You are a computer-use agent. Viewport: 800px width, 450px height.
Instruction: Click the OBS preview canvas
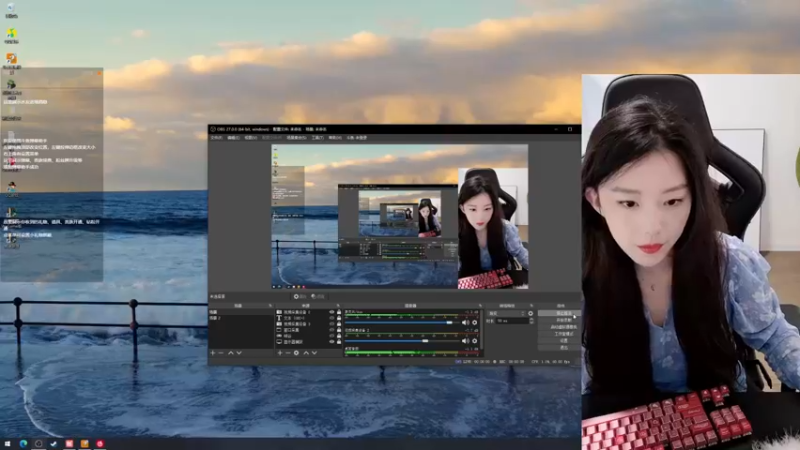tap(399, 216)
